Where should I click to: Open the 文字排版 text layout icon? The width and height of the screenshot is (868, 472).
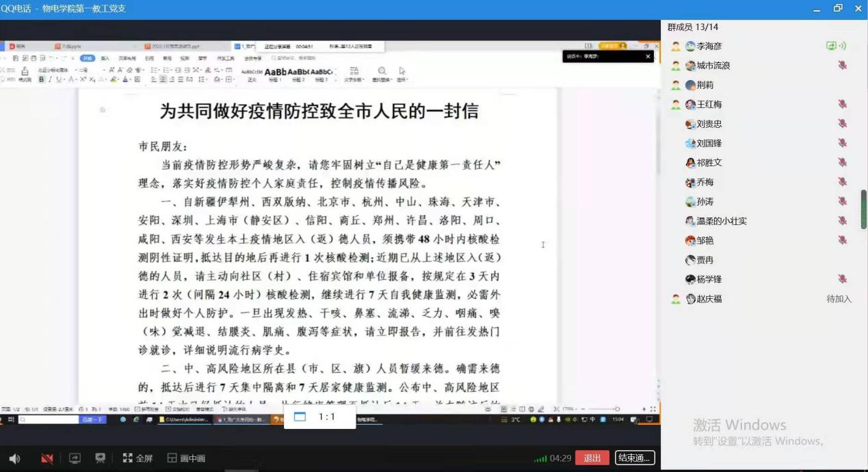click(355, 70)
